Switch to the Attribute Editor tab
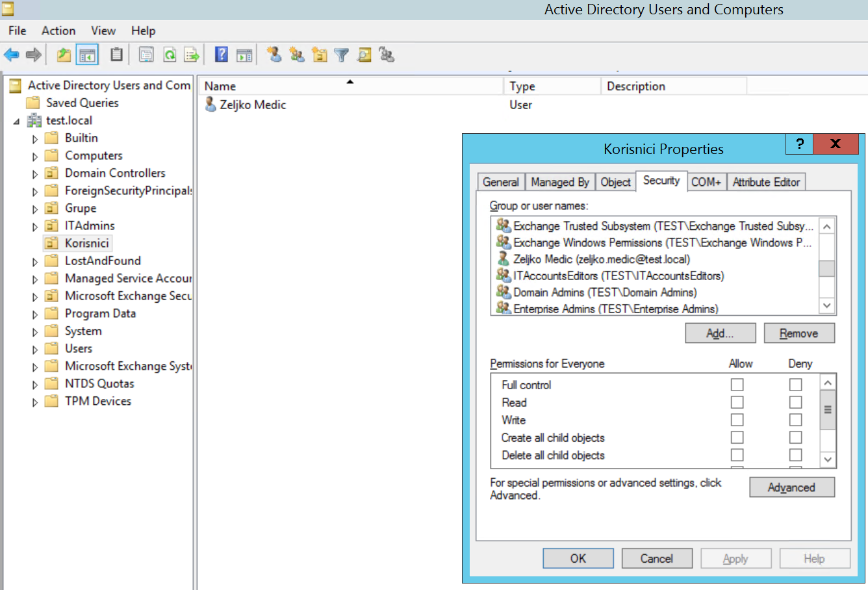Image resolution: width=868 pixels, height=590 pixels. tap(766, 183)
